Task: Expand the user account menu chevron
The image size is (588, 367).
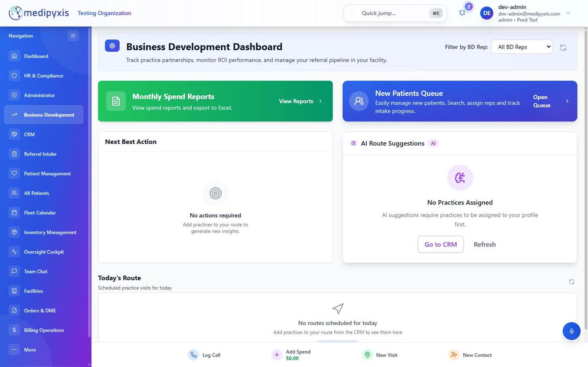Action: pos(568,13)
